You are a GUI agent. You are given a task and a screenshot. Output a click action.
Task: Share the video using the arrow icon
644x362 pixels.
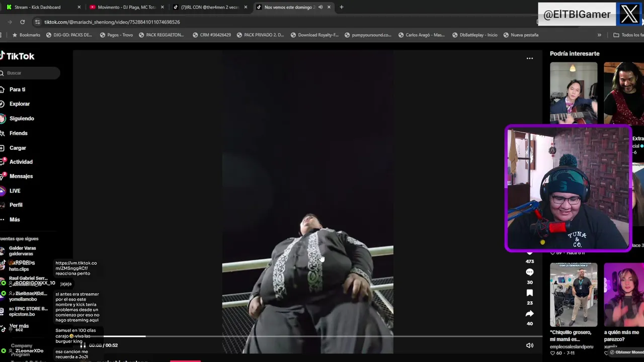pos(529,313)
